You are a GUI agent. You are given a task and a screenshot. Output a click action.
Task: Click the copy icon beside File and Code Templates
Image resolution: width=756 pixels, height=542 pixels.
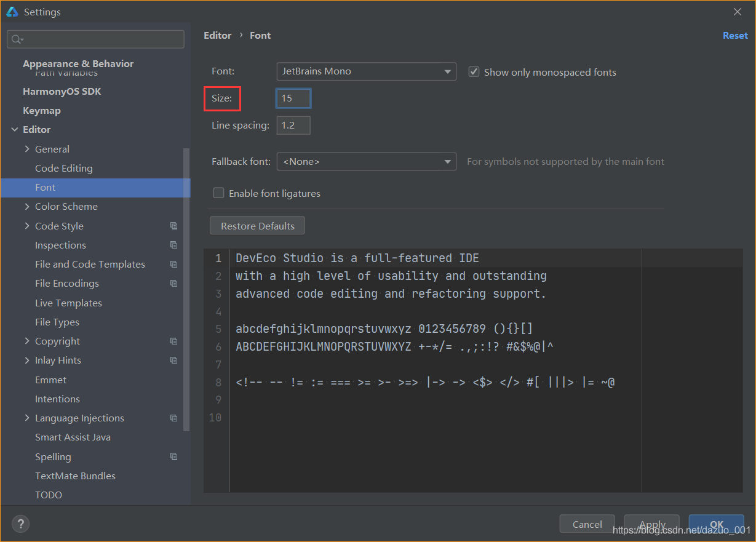coord(174,264)
